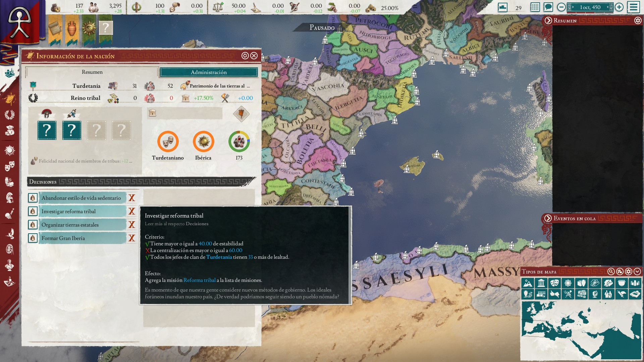Click the Ibérica religion emblem
The width and height of the screenshot is (644, 362).
(203, 141)
